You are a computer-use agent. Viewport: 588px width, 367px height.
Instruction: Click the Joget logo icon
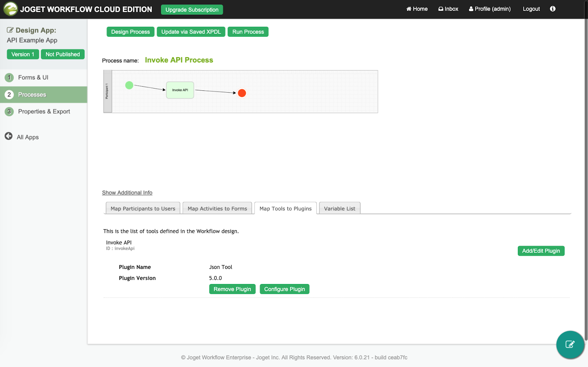(10, 9)
